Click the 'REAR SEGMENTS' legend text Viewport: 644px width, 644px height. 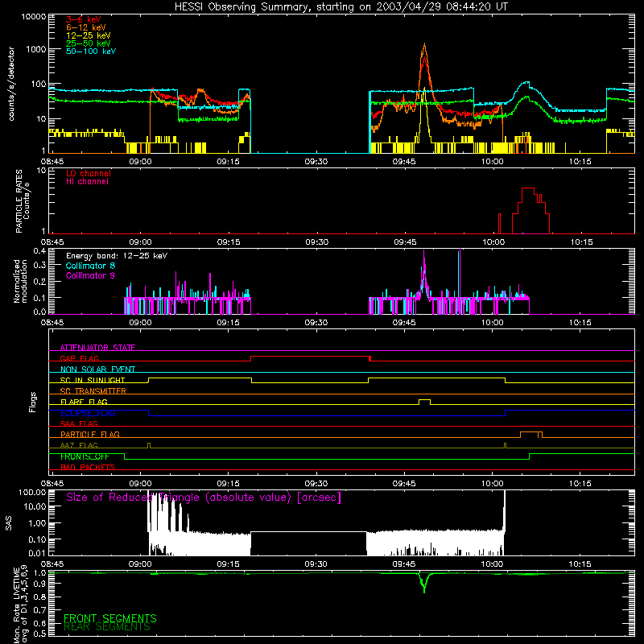[107, 627]
